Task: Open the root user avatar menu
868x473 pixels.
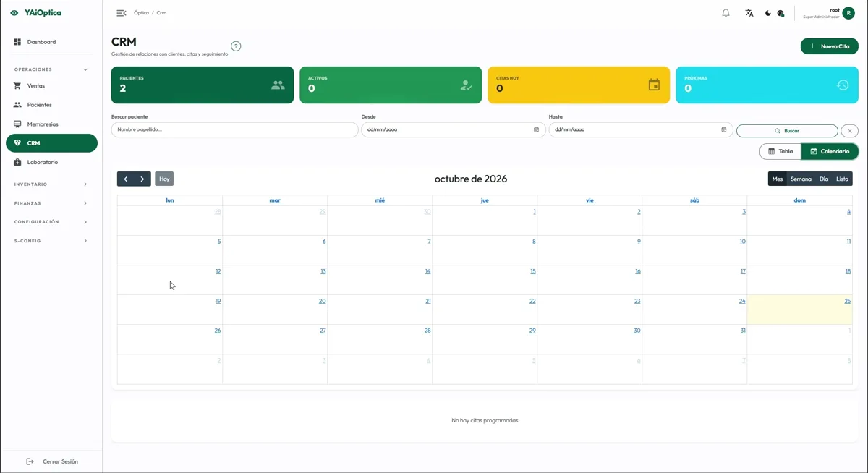Action: coord(848,13)
